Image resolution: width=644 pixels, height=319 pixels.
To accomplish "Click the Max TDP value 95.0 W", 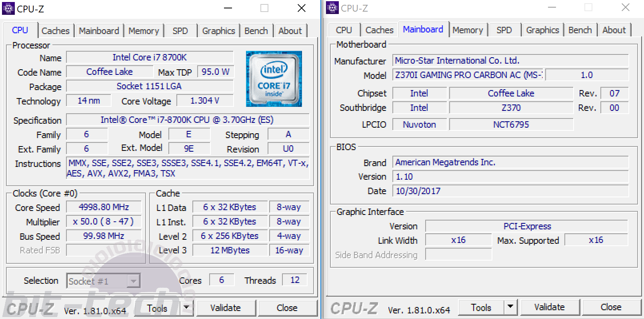I will [215, 72].
